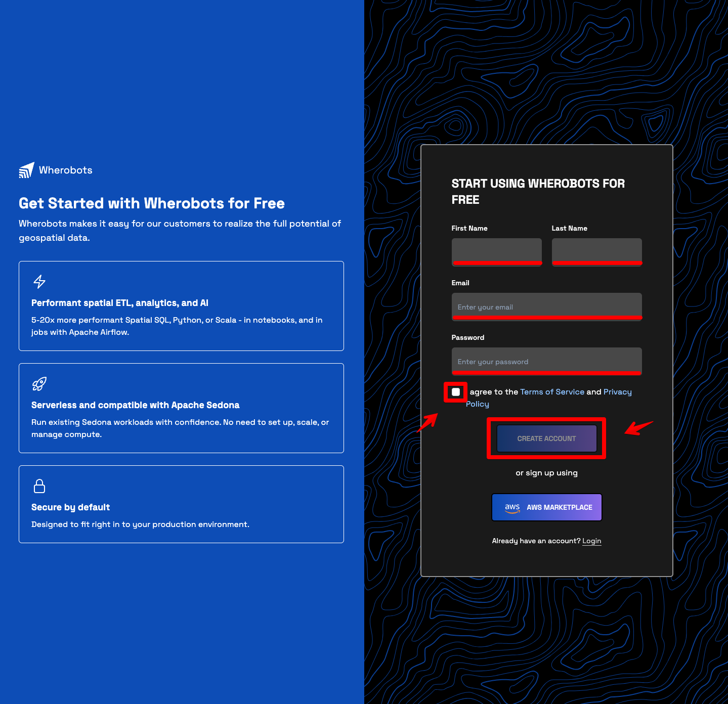The image size is (728, 704).
Task: Follow the Login link
Action: point(591,541)
